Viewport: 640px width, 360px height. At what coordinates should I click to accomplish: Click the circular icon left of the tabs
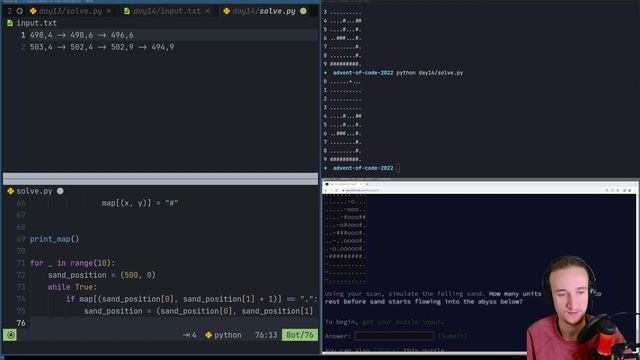(20, 11)
